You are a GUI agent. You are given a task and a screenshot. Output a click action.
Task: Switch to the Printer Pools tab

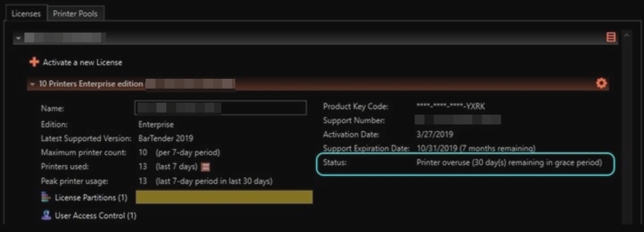pos(75,14)
